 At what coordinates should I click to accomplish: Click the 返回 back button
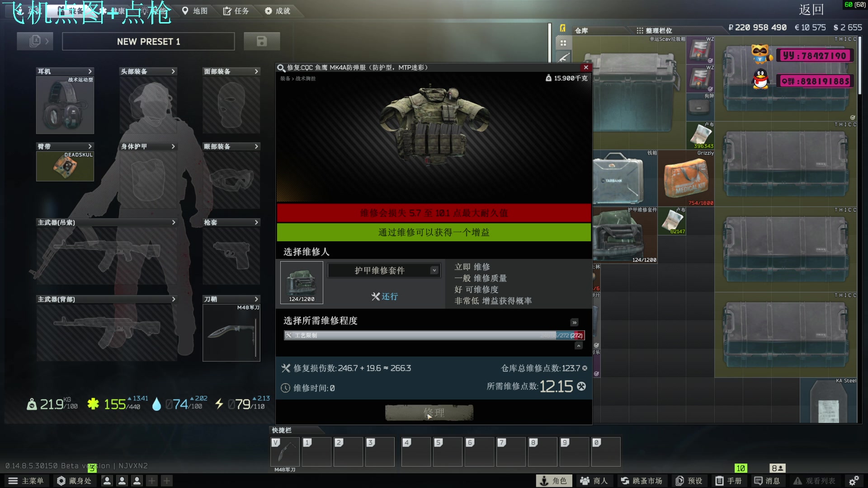(811, 9)
